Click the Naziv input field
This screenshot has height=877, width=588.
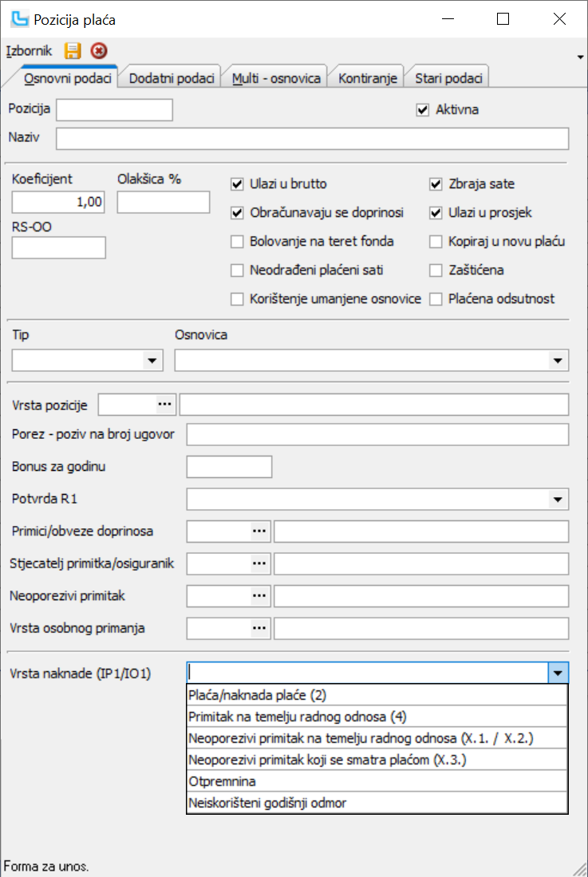[x=312, y=139]
